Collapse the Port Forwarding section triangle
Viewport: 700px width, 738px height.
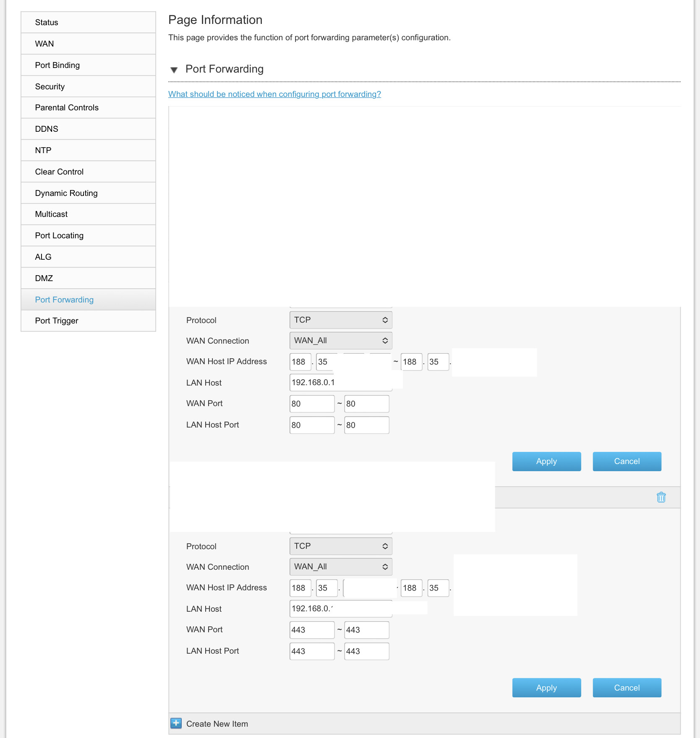click(174, 70)
